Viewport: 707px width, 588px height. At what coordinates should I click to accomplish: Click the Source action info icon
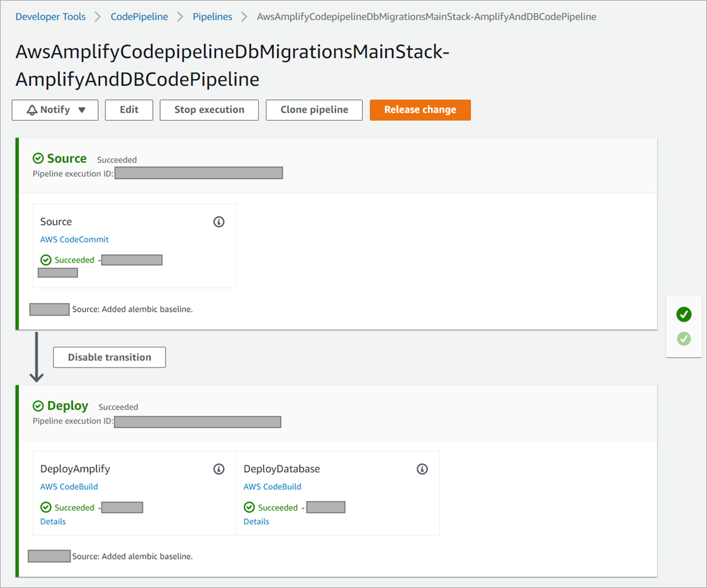tap(219, 222)
